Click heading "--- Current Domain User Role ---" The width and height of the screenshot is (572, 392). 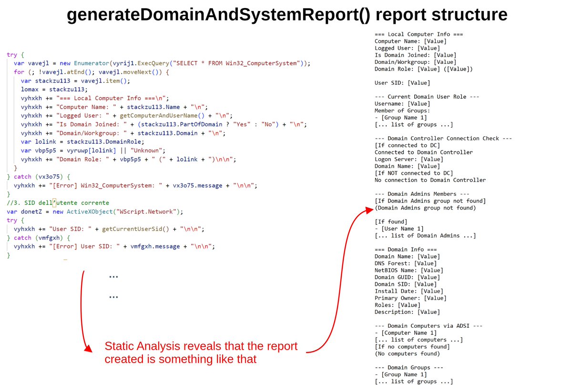(x=427, y=97)
